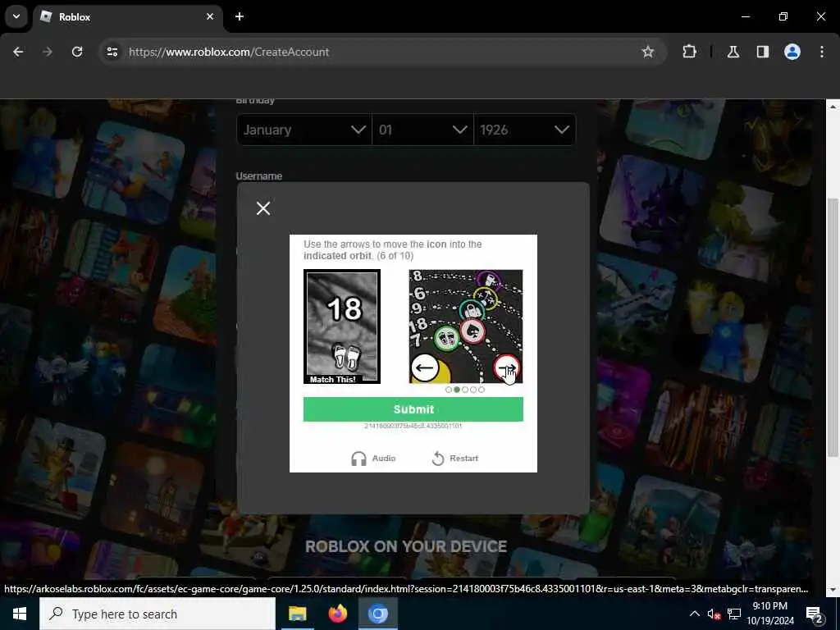Click the right arrow in the puzzle
Image resolution: width=840 pixels, height=630 pixels.
click(x=506, y=368)
